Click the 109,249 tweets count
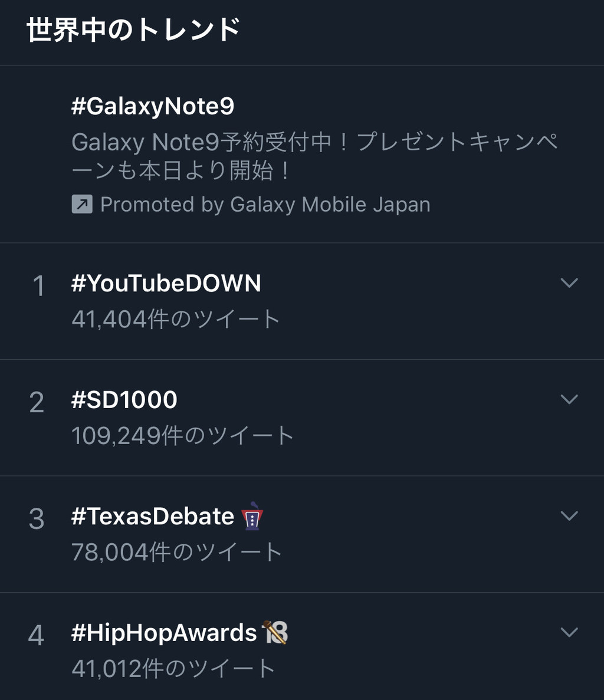The height and width of the screenshot is (700, 604). 182,436
